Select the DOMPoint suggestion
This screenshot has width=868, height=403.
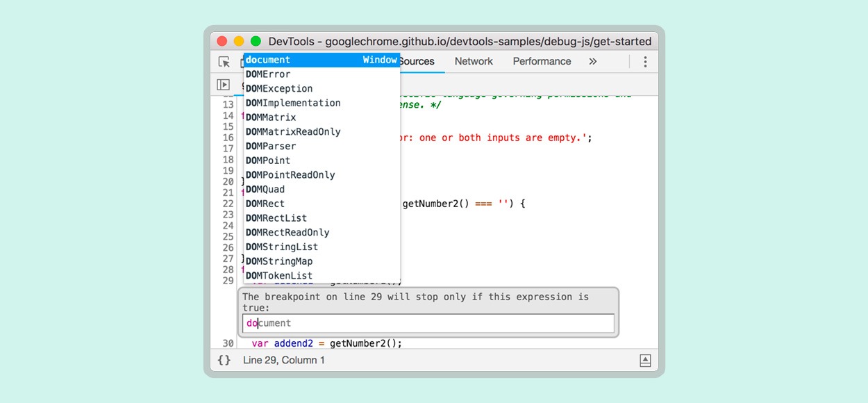(x=322, y=161)
